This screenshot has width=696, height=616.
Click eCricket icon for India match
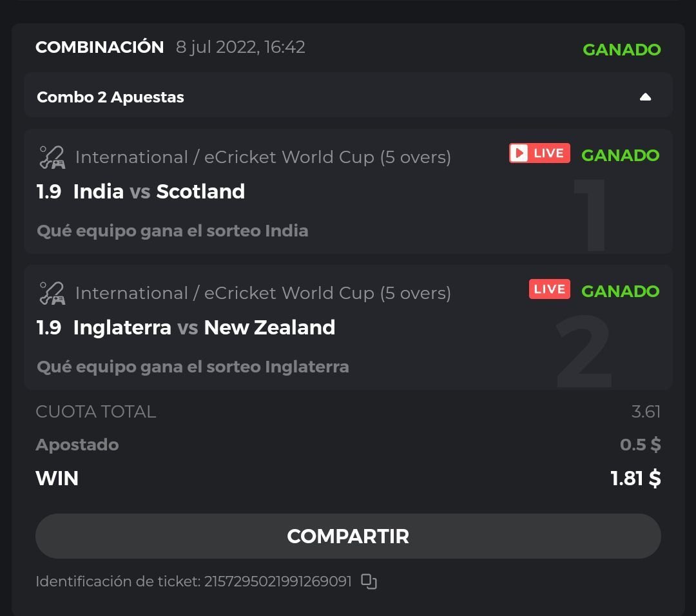click(x=52, y=157)
